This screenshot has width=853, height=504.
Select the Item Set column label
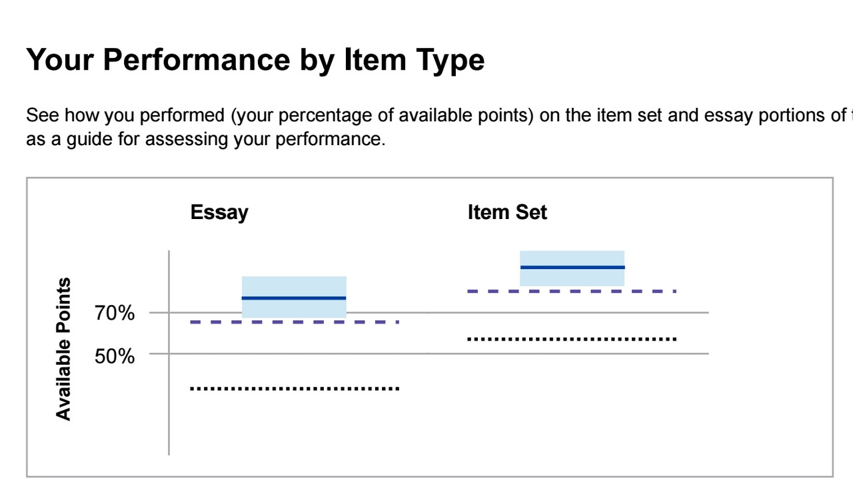pyautogui.click(x=507, y=212)
